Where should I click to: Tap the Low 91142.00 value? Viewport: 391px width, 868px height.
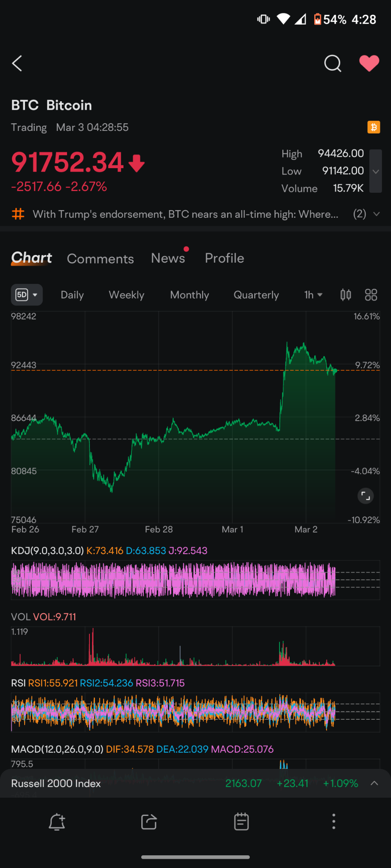coord(343,171)
